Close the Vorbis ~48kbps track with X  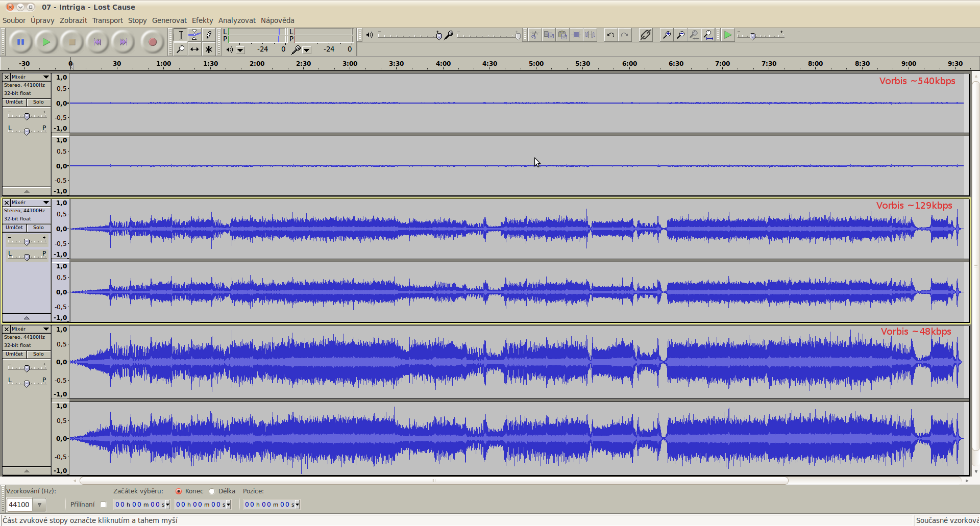[x=7, y=329]
